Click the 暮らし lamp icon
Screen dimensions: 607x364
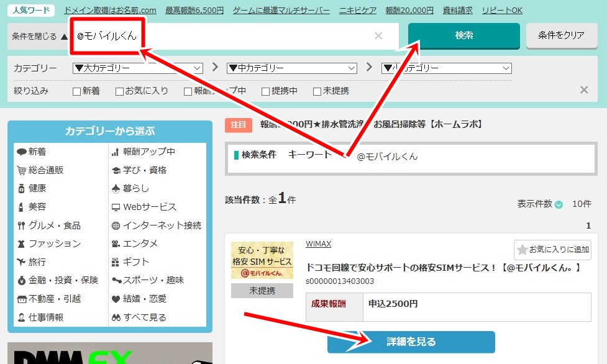pyautogui.click(x=116, y=189)
